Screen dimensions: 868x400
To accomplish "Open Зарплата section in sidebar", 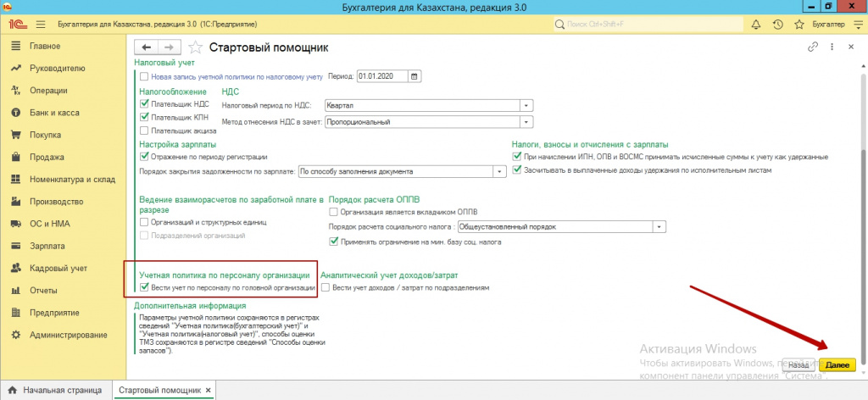I will point(47,246).
